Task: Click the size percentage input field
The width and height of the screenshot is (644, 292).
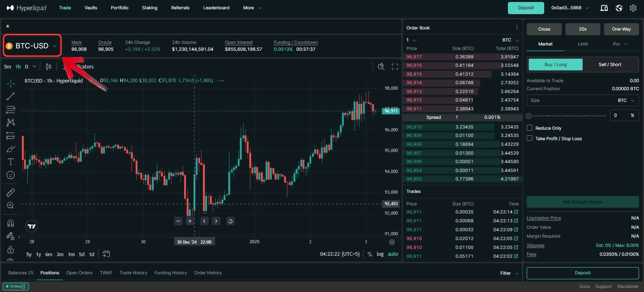Action: 624,115
